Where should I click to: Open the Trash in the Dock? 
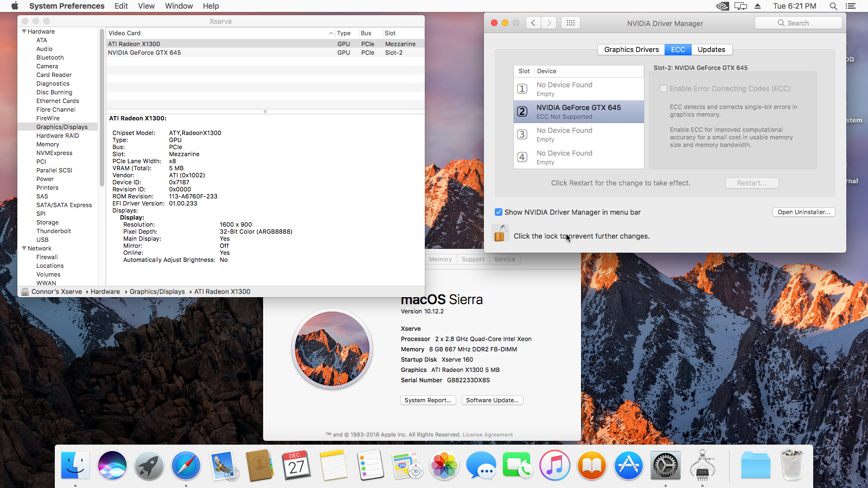(792, 465)
